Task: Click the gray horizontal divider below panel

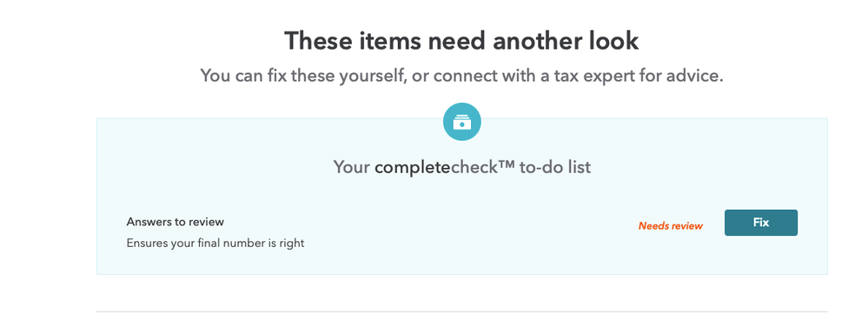Action: (x=461, y=311)
